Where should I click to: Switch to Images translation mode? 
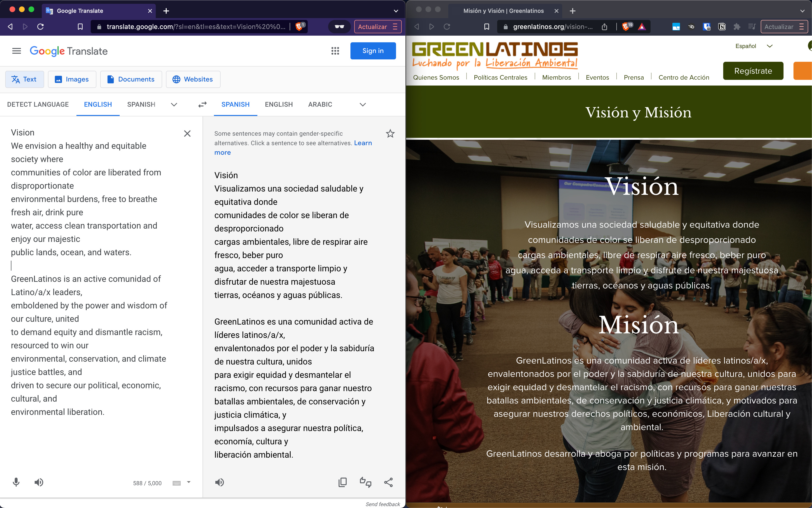coord(72,79)
